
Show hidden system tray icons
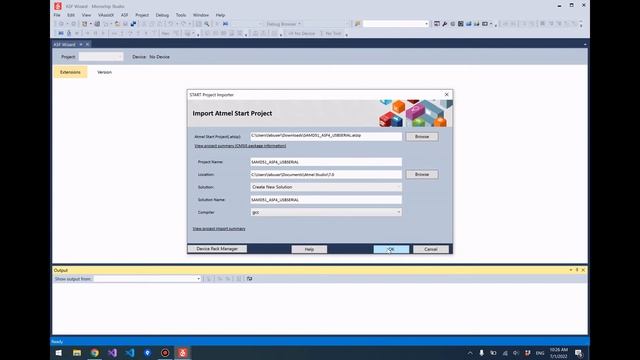pyautogui.click(x=470, y=353)
